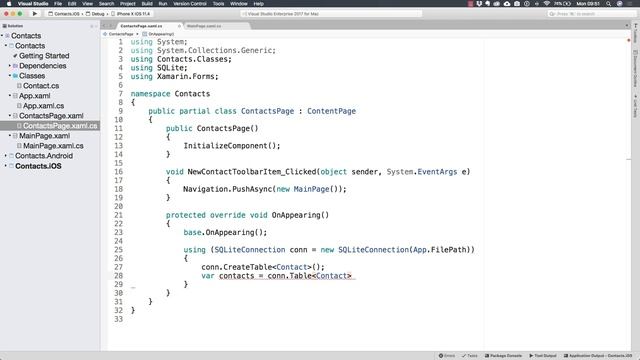Click the cloud upload icon in menu bar
Screen dimensions: 640x360
point(507,4)
